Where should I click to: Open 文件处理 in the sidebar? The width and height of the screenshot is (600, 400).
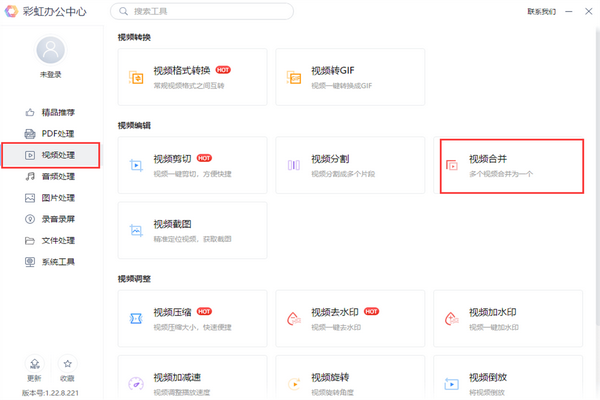(51, 240)
